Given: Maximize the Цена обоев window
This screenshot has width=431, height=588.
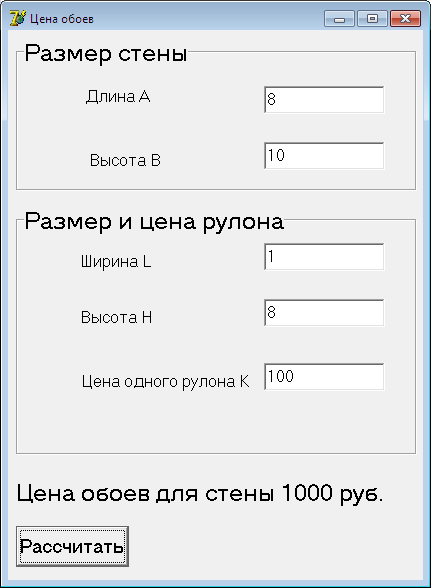Looking at the screenshot, I should tap(372, 19).
